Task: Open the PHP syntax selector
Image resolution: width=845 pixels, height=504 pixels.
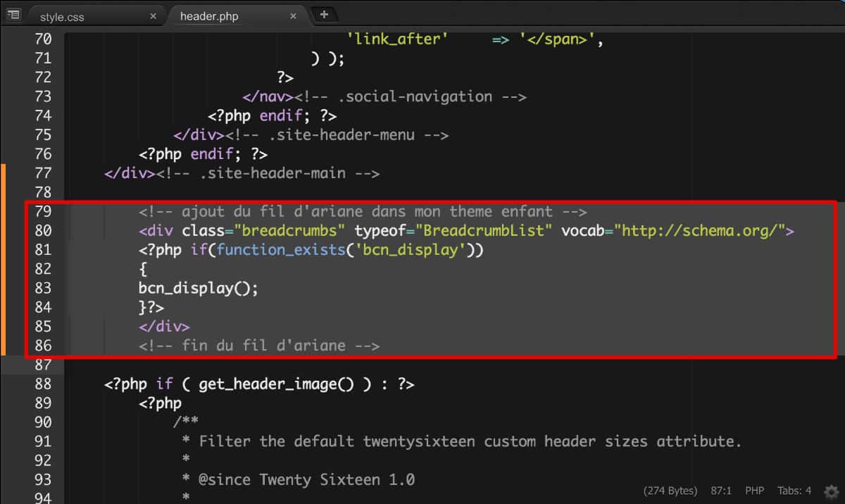Action: [755, 491]
